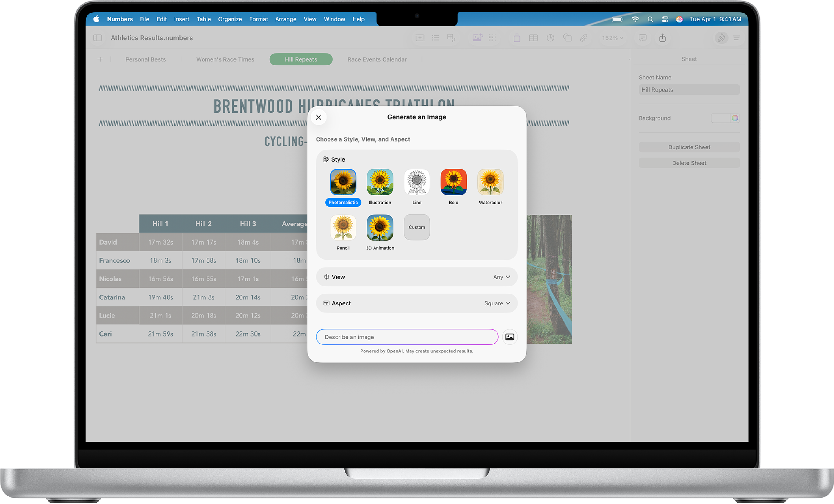Open the Format paintbrush inspector

coord(721,38)
